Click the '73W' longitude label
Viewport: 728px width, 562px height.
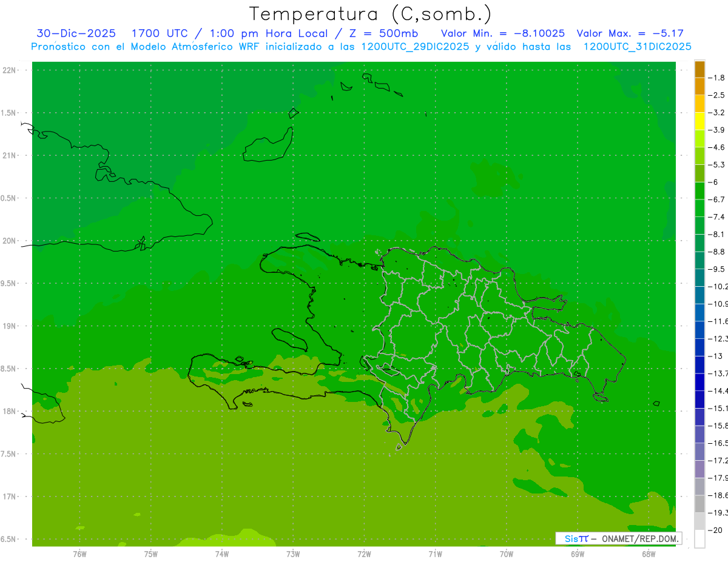(x=293, y=554)
